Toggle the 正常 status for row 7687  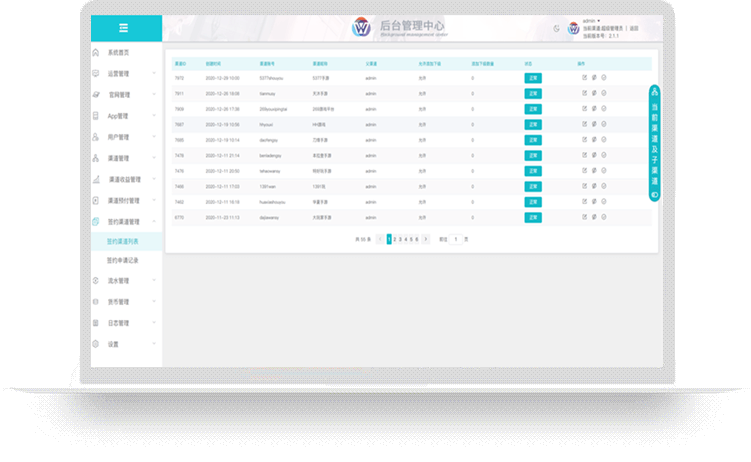532,124
